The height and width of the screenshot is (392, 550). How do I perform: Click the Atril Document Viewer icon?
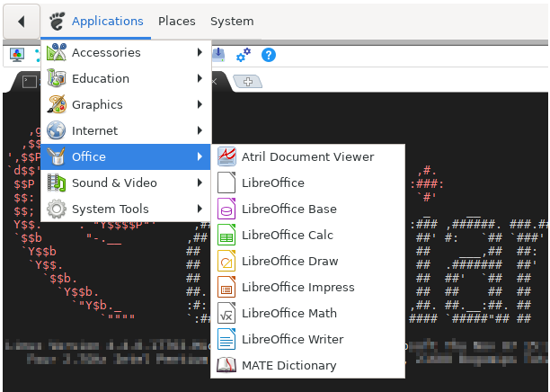226,156
